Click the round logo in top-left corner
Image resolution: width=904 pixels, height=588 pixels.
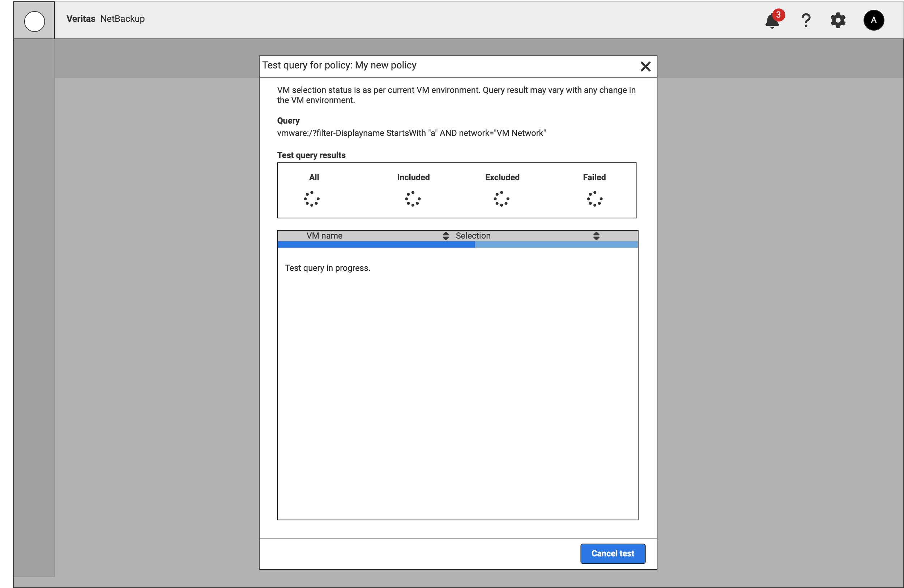click(x=34, y=21)
